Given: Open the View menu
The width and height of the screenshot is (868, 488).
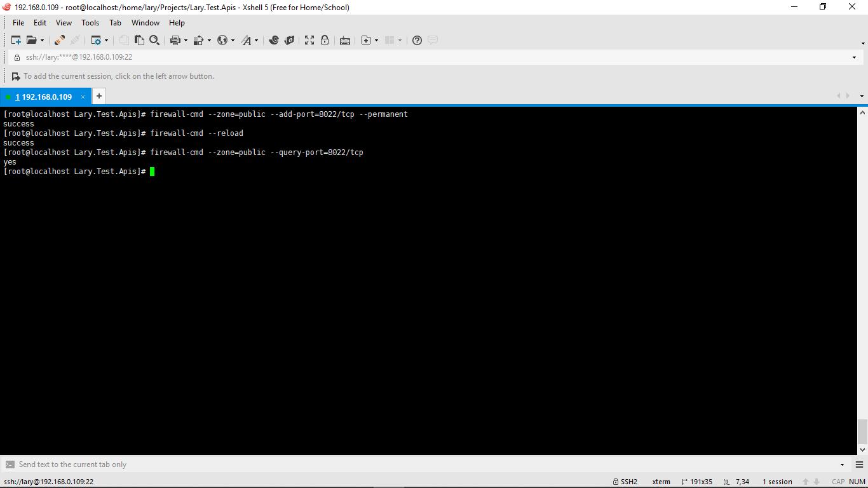Looking at the screenshot, I should tap(64, 22).
